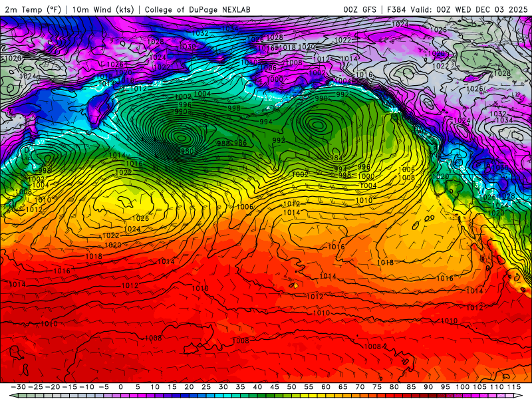Image resolution: width=532 pixels, height=399 pixels.
Task: Click 25 on the temperature scale
Action: pyautogui.click(x=206, y=387)
